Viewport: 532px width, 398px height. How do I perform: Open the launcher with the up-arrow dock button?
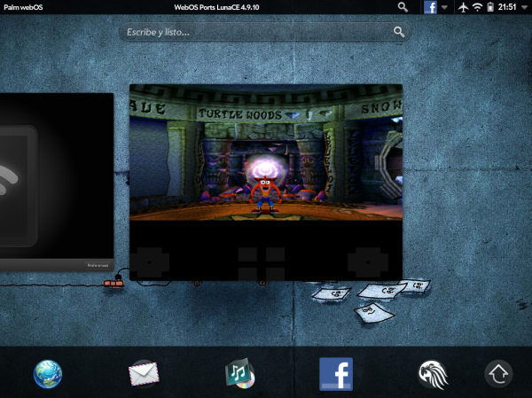498,374
